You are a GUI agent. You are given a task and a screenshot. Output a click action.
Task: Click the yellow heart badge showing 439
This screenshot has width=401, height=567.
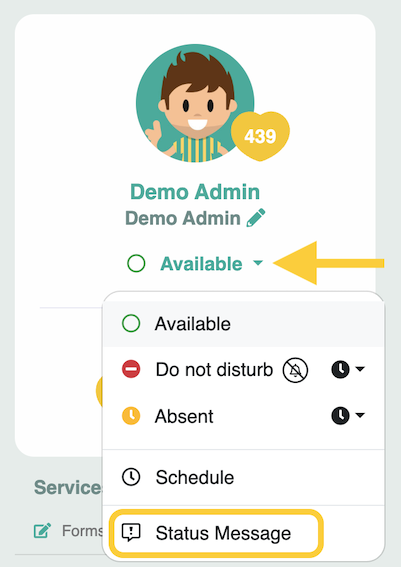pos(260,136)
